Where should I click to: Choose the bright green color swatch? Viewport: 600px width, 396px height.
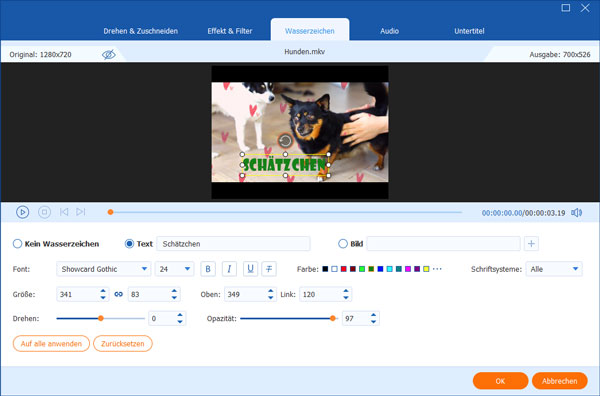(362, 269)
